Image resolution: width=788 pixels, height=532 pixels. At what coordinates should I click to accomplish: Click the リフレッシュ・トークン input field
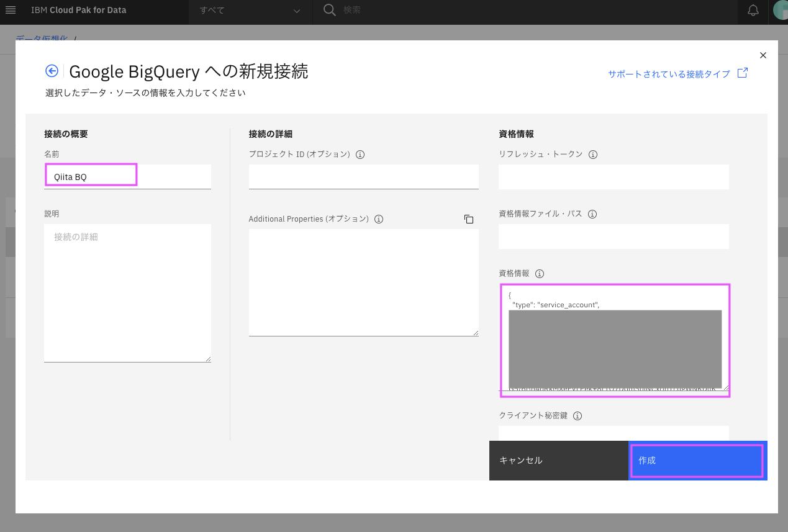point(614,177)
